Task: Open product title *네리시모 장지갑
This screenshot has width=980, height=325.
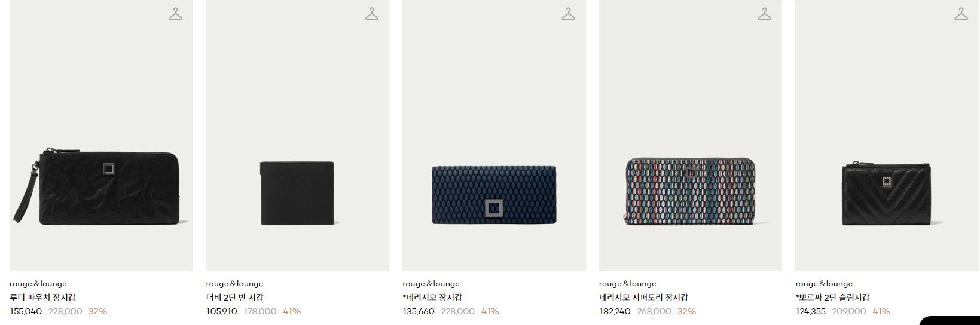Action: [432, 298]
